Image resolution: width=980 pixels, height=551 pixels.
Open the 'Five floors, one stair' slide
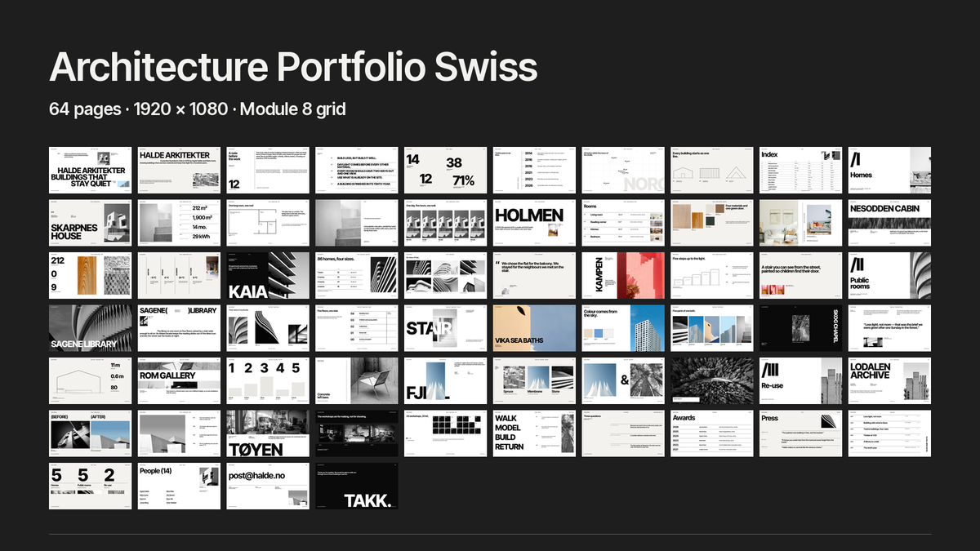(x=357, y=328)
